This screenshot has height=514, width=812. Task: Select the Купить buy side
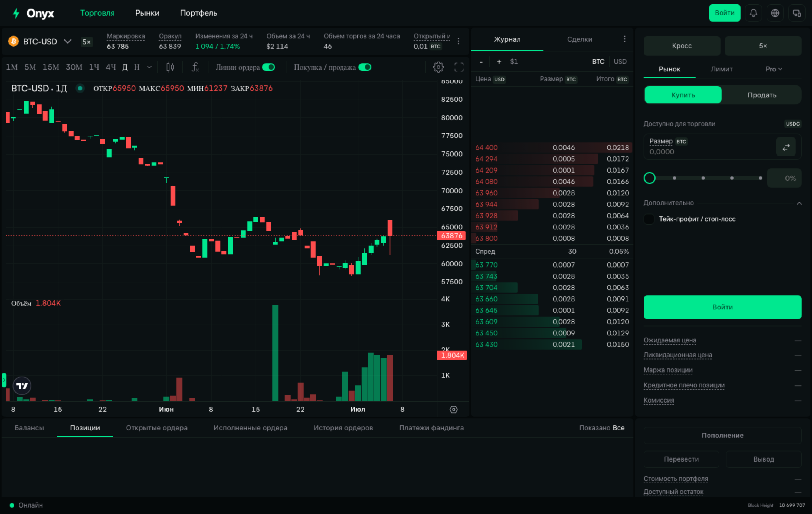[x=683, y=95]
